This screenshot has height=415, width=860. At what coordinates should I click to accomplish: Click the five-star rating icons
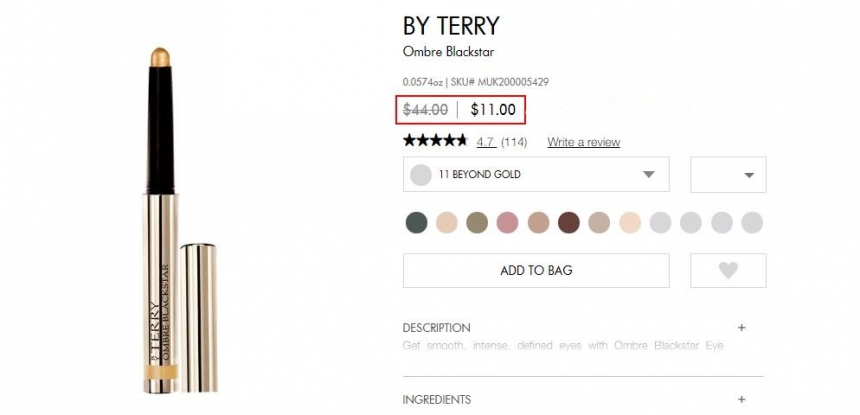click(x=435, y=141)
